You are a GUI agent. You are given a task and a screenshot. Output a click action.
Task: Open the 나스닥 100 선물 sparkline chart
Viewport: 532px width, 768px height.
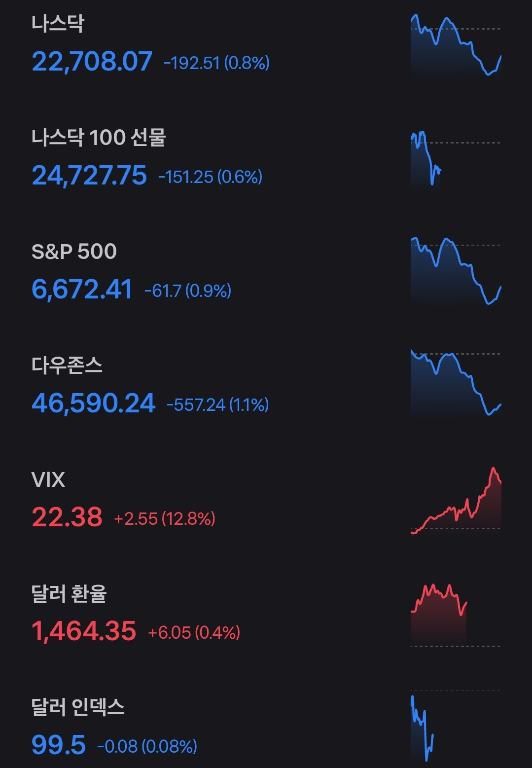coord(426,159)
